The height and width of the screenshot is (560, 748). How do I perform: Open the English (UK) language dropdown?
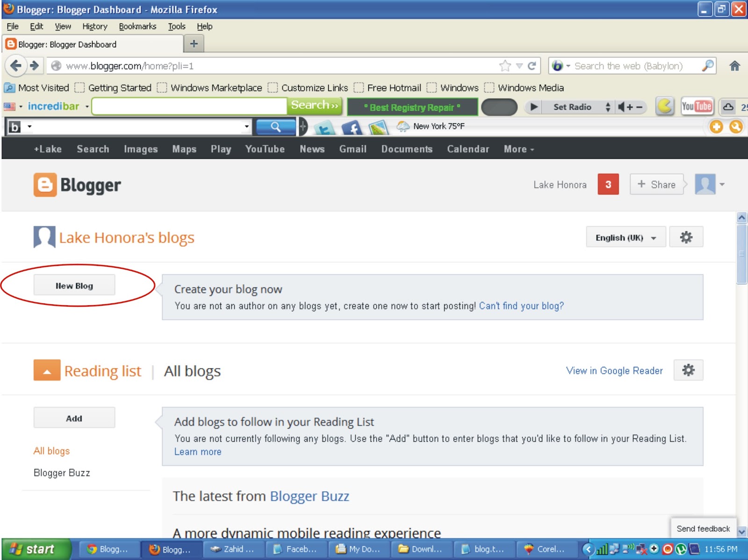[x=626, y=237]
